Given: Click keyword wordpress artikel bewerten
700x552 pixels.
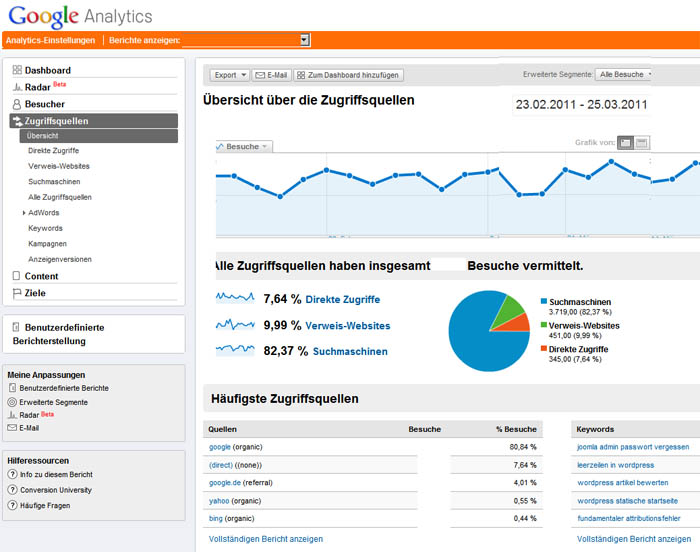Looking at the screenshot, I should coord(623,483).
